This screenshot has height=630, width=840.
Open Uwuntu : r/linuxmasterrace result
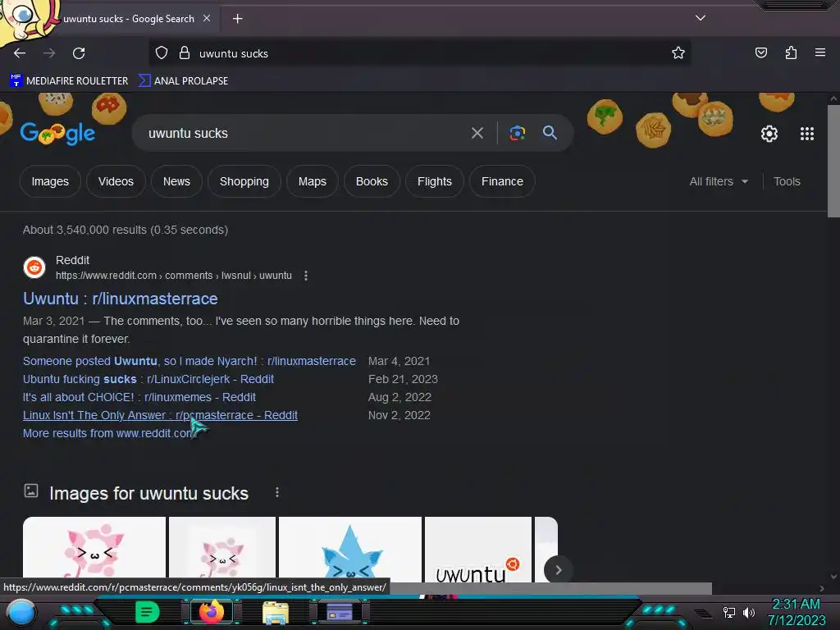pyautogui.click(x=121, y=299)
